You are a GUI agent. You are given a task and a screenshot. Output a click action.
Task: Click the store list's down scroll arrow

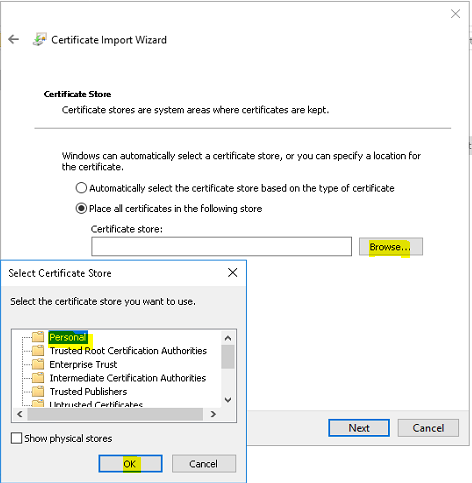point(228,400)
